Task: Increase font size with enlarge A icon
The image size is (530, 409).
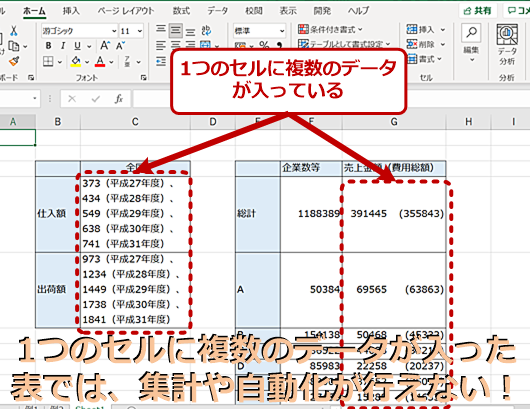Action: click(105, 45)
